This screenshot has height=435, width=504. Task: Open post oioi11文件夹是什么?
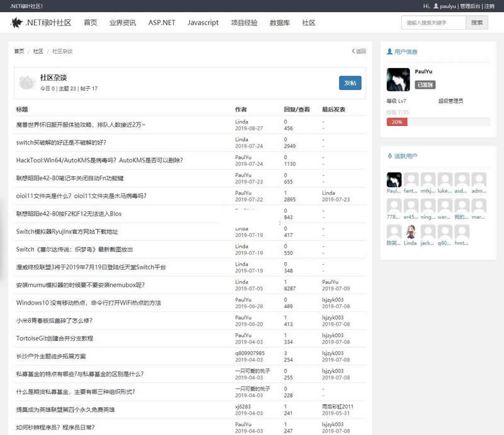pos(81,196)
